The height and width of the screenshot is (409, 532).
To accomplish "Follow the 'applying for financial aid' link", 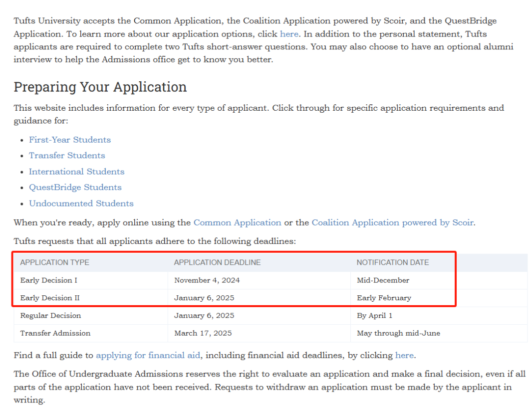I will click(148, 355).
